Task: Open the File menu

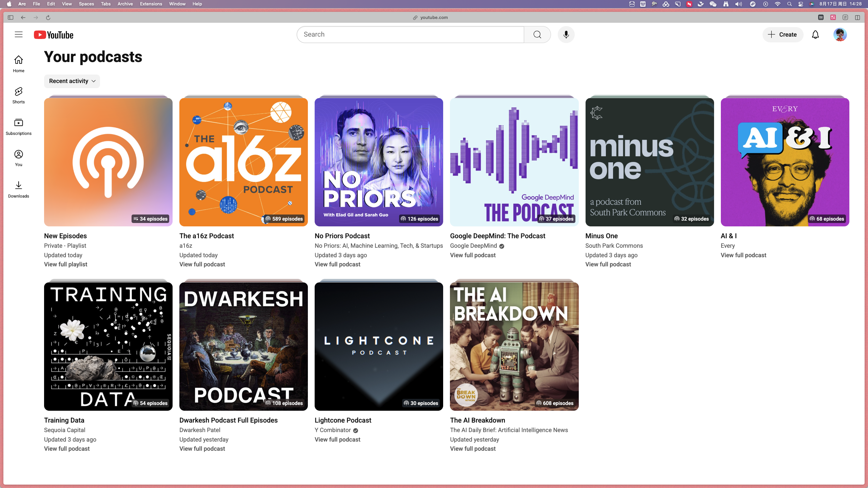Action: coord(36,4)
